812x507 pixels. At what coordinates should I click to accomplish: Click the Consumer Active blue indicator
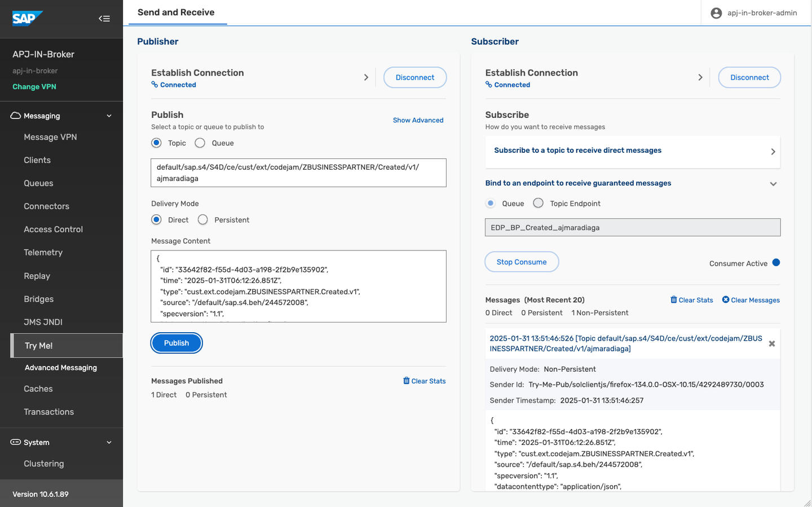tap(776, 262)
